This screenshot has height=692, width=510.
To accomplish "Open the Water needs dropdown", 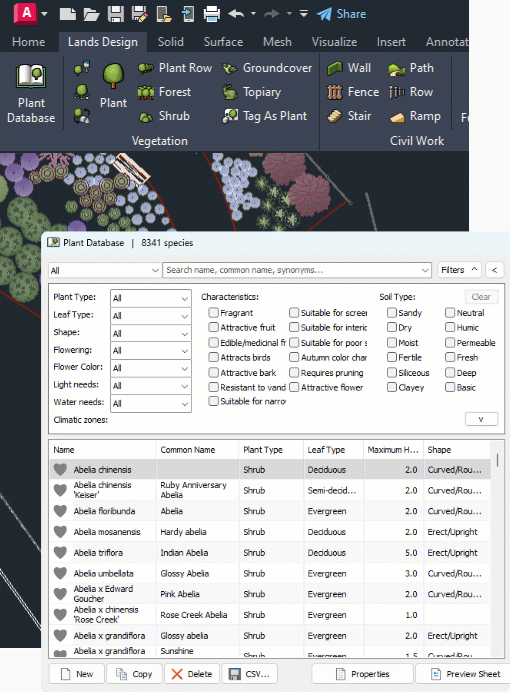I will coord(151,403).
